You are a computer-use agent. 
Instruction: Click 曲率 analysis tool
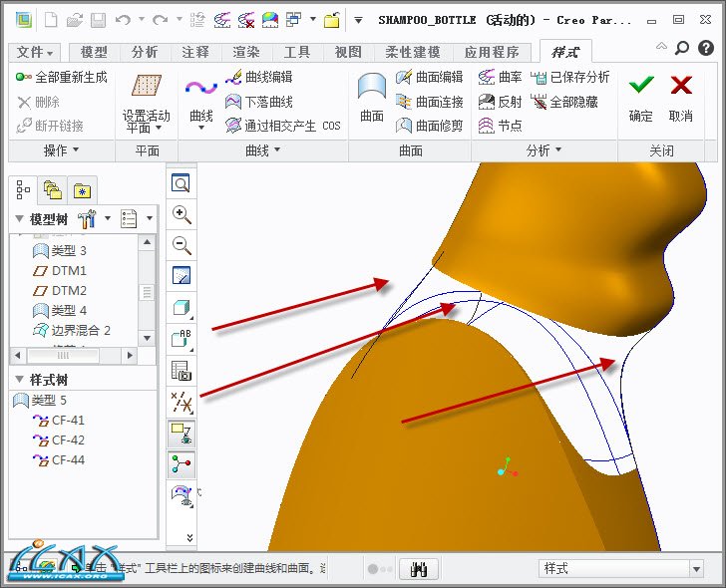click(x=500, y=77)
